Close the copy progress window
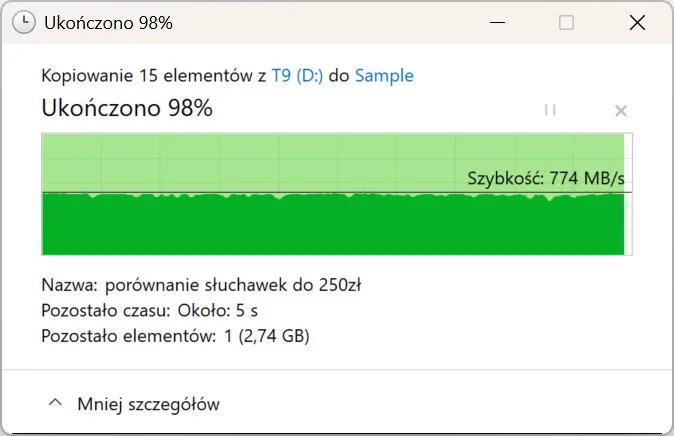Screen dimensions: 674x436 (637, 23)
